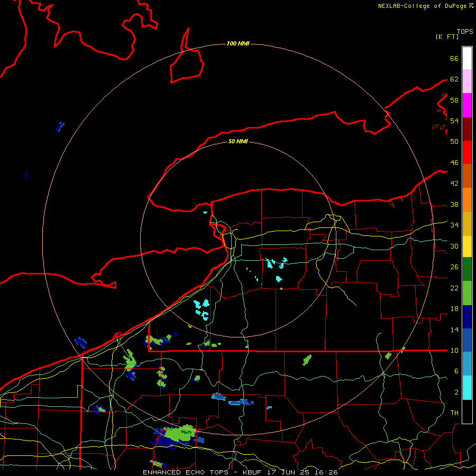Image resolution: width=476 pixels, height=476 pixels.
Task: Click the black TH threshold swatch
Action: pos(467,411)
